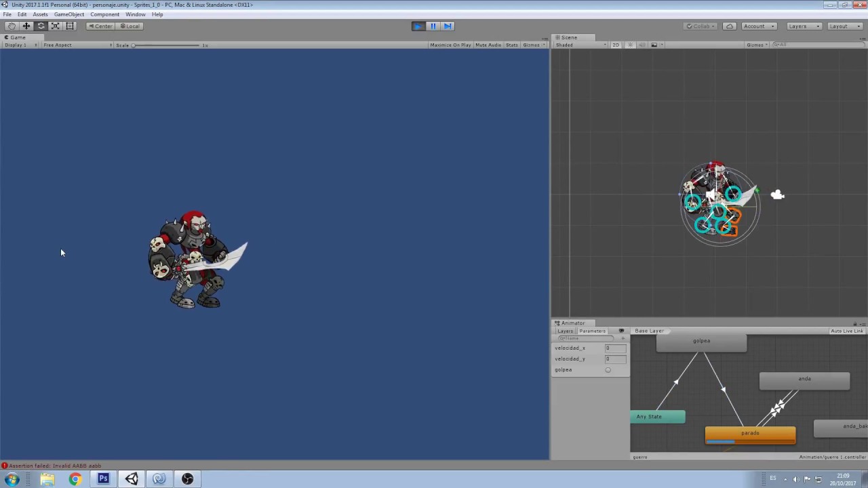Image resolution: width=868 pixels, height=488 pixels.
Task: Switch to Animator Layers tab
Action: click(x=565, y=331)
